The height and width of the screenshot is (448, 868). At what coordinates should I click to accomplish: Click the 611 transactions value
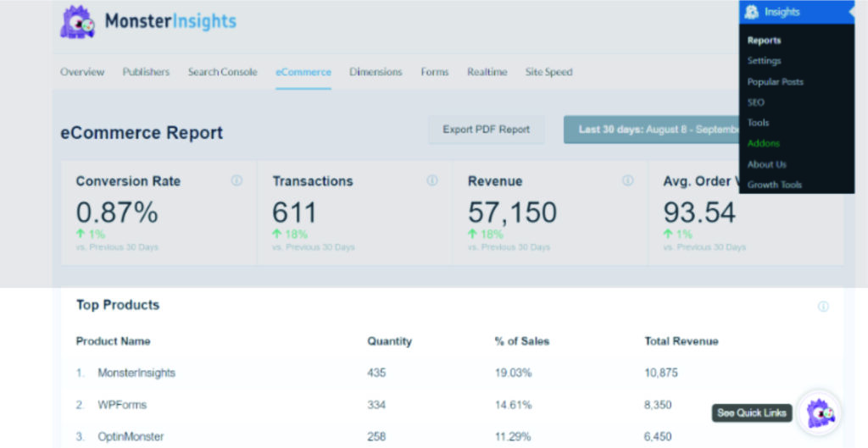click(x=294, y=213)
